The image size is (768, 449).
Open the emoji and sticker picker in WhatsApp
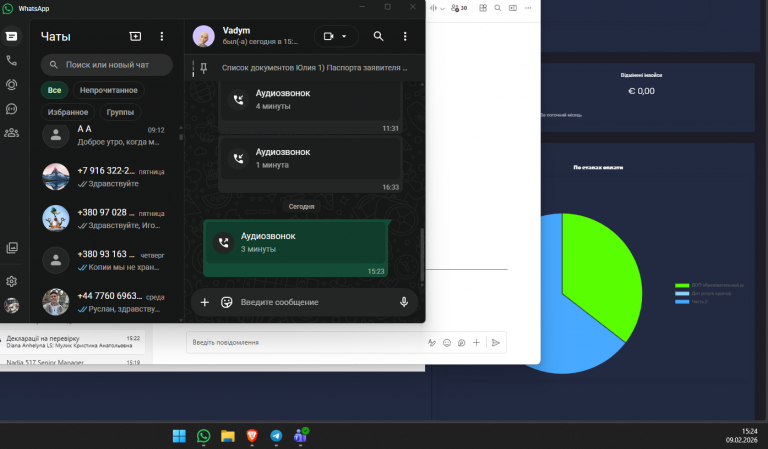click(x=226, y=302)
